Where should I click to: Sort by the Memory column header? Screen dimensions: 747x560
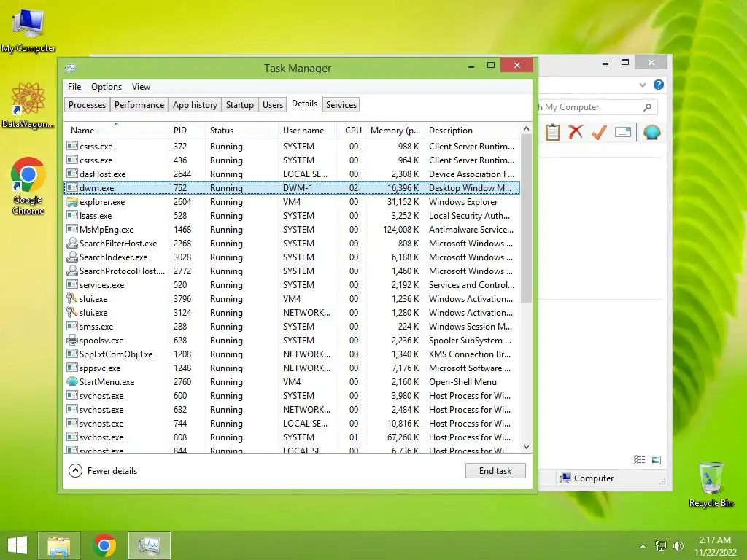[395, 130]
